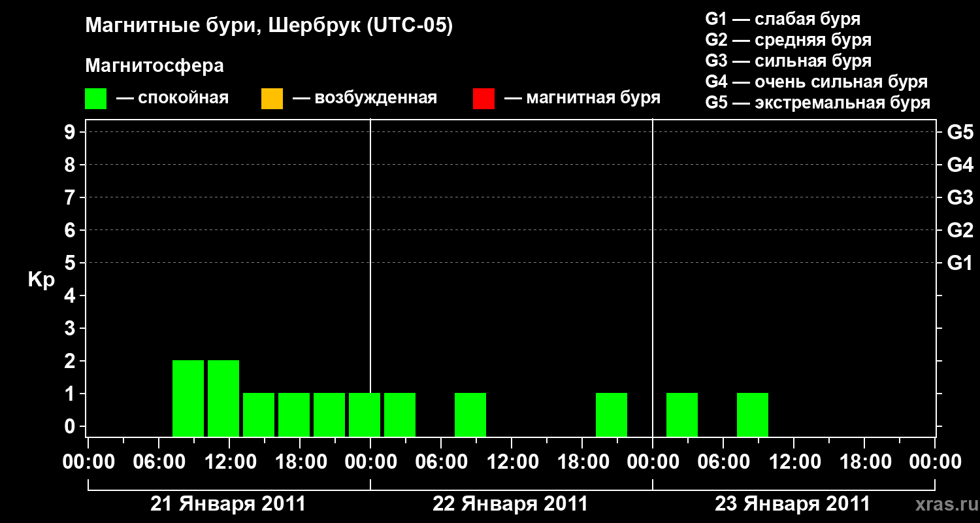Click '12:00' time label under 22 January
The image size is (980, 523).
[x=512, y=462]
